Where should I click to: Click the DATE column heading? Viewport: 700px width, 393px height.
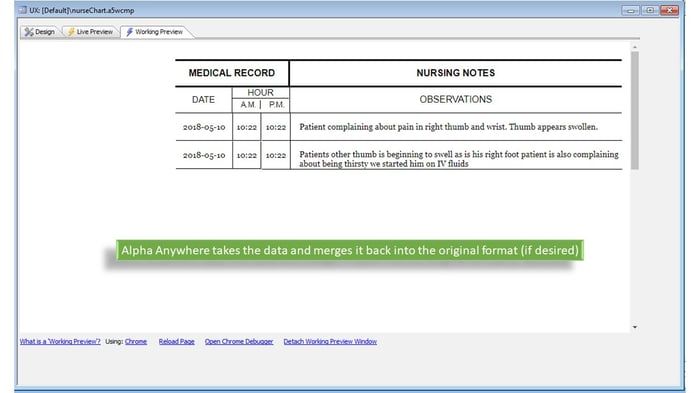(203, 100)
